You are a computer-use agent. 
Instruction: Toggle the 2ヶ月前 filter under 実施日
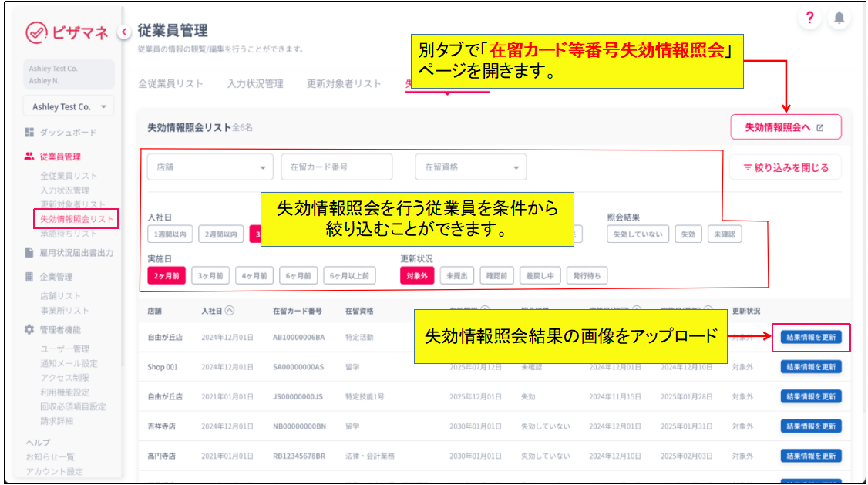(x=167, y=275)
